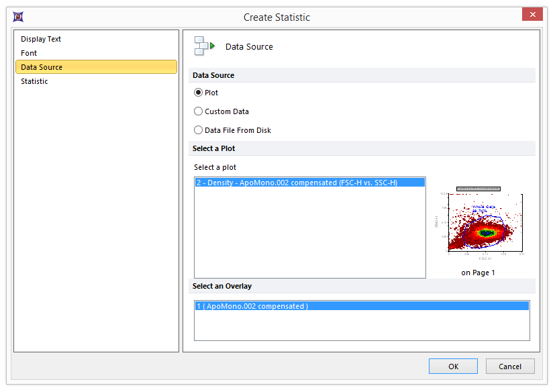Pick overlay 1 (ApoMono.002 compensated)
This screenshot has height=392, width=555.
point(252,306)
